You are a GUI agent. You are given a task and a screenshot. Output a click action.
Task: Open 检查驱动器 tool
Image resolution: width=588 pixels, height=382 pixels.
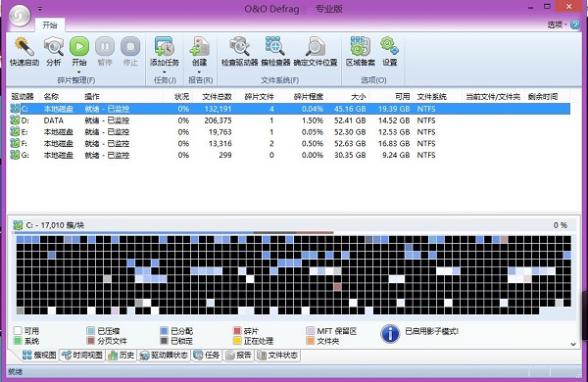[x=239, y=46]
